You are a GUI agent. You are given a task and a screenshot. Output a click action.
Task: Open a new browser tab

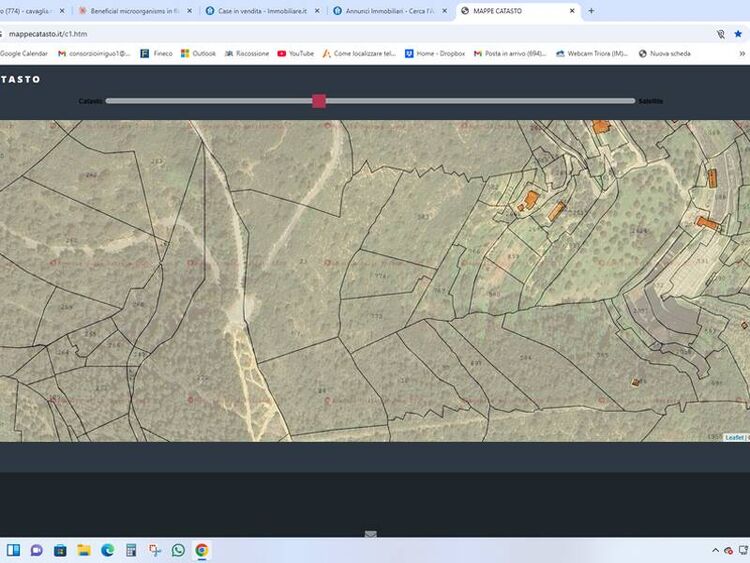tap(591, 11)
